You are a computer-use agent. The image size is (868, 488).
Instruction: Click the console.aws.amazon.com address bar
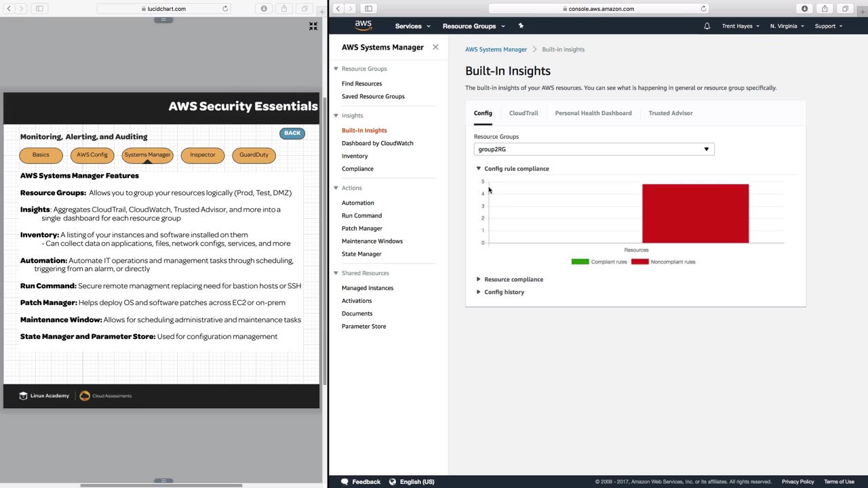coord(599,9)
